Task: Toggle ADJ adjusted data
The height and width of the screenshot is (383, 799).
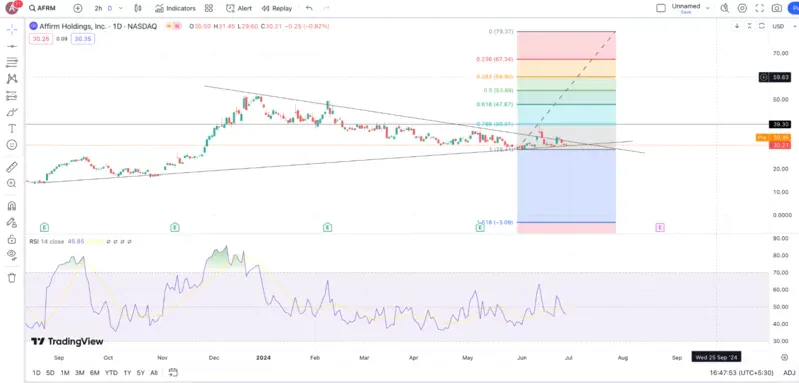Action: (788, 373)
